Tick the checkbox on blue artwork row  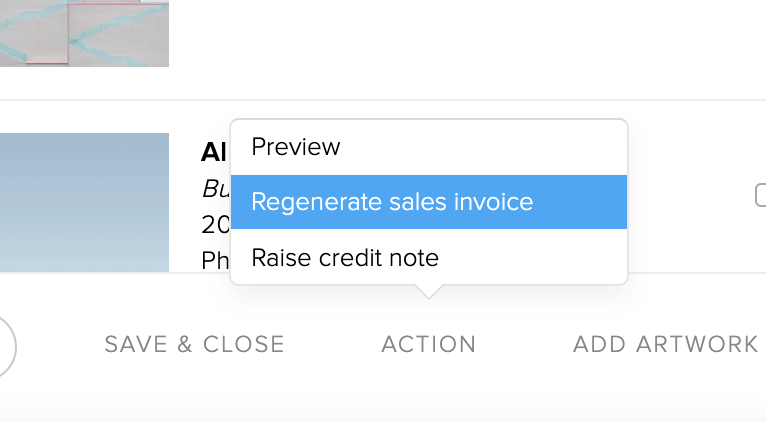(761, 195)
